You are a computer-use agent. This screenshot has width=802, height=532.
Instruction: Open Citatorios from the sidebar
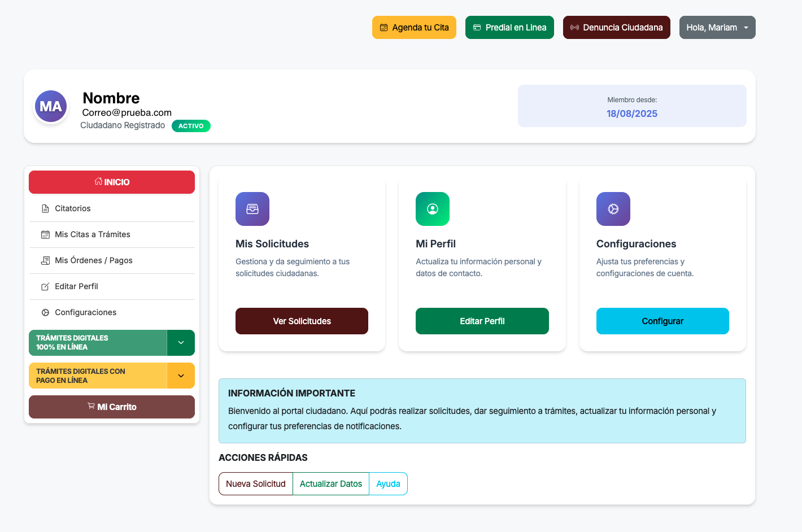pyautogui.click(x=112, y=208)
